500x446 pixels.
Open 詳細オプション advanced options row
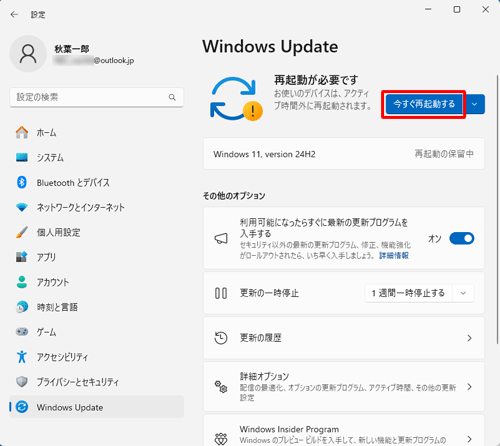tap(344, 387)
